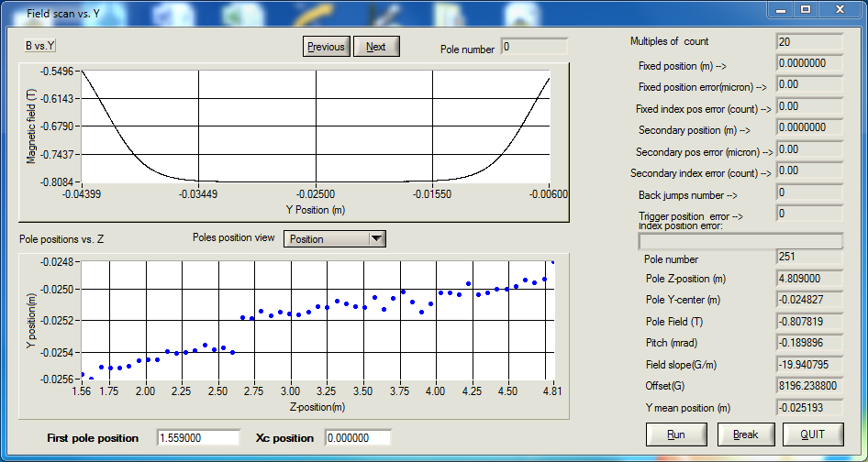This screenshot has width=868, height=462.
Task: Click the Field slope (G/m) value
Action: pyautogui.click(x=808, y=364)
